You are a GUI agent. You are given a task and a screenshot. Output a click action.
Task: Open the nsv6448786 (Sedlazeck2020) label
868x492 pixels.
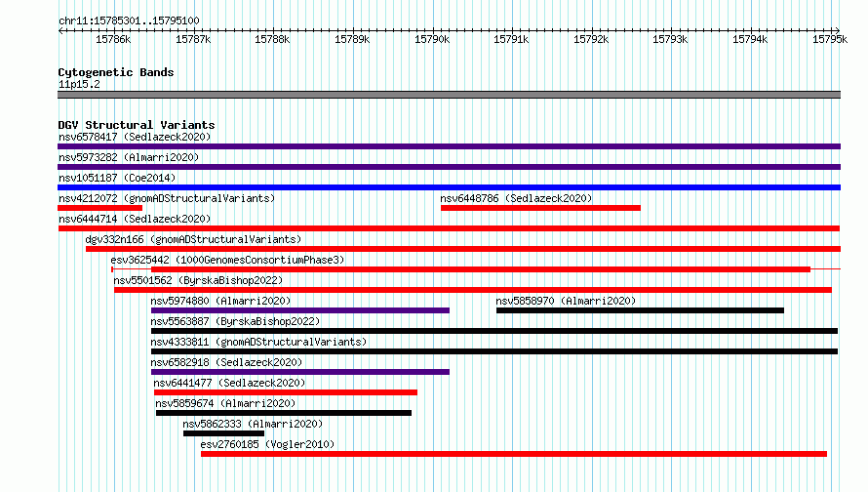pyautogui.click(x=516, y=198)
